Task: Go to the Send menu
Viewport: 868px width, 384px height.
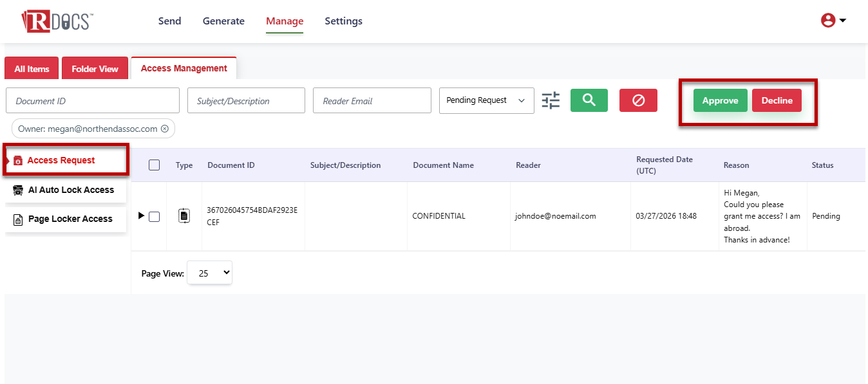Action: click(170, 21)
